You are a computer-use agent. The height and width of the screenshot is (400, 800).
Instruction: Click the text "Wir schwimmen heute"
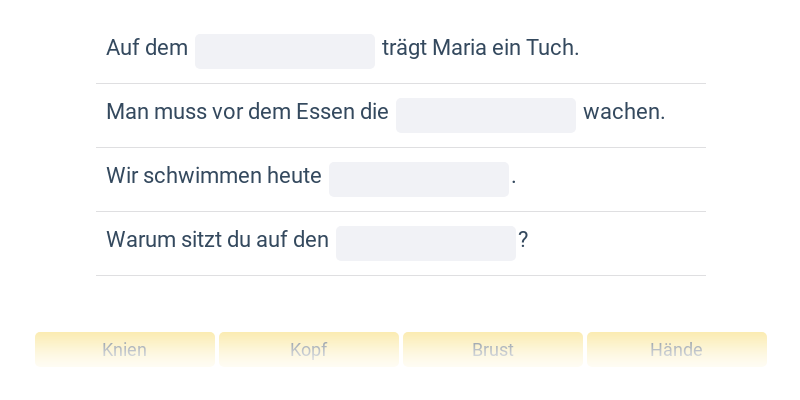point(214,176)
